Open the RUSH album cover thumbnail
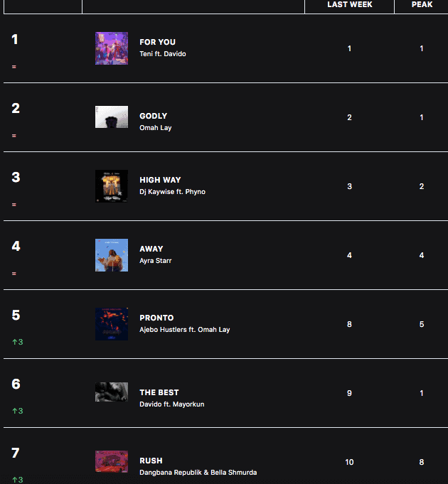This screenshot has height=484, width=448. pyautogui.click(x=112, y=461)
